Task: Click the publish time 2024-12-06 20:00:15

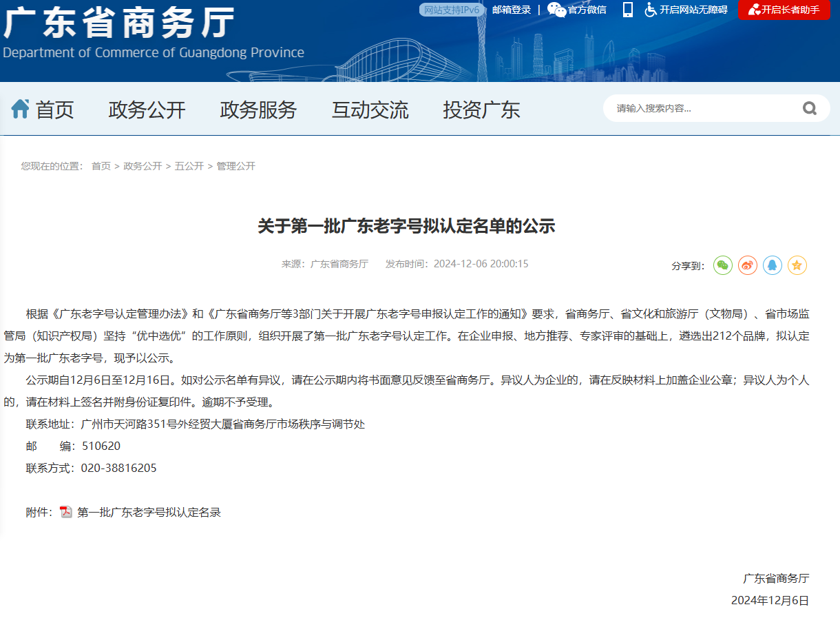Action: 481,264
